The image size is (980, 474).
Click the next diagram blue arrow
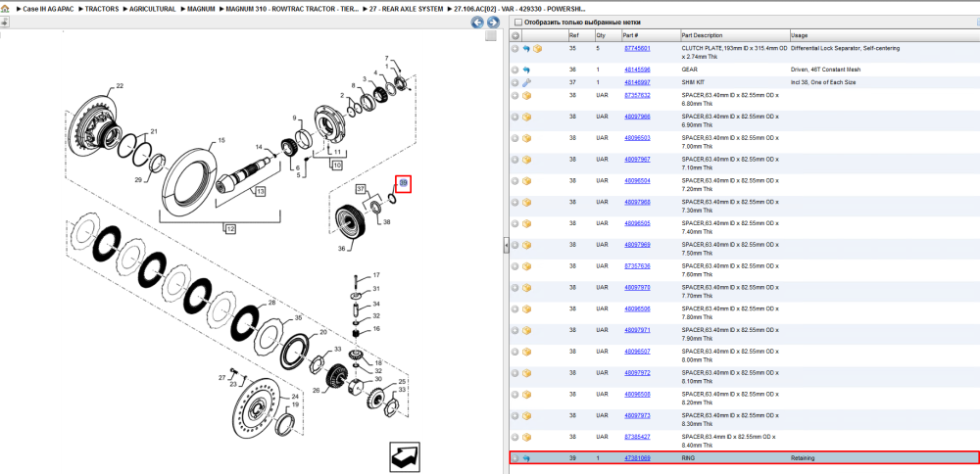pos(493,23)
